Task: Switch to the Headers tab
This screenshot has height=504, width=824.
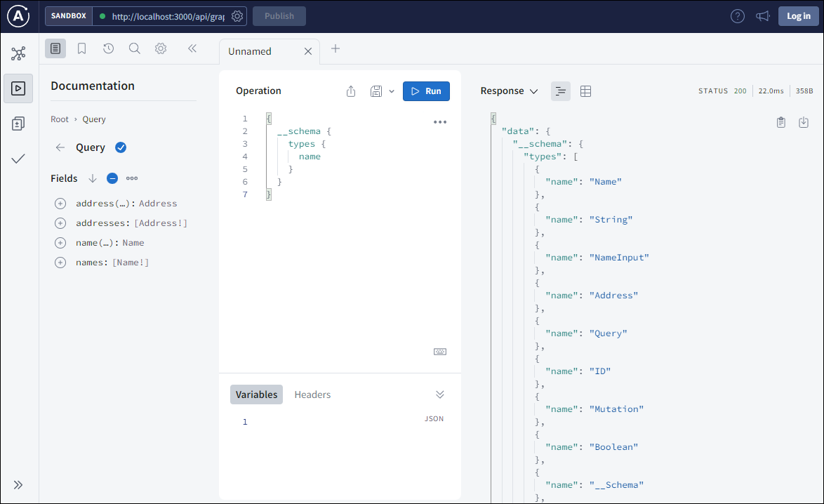Action: click(312, 394)
